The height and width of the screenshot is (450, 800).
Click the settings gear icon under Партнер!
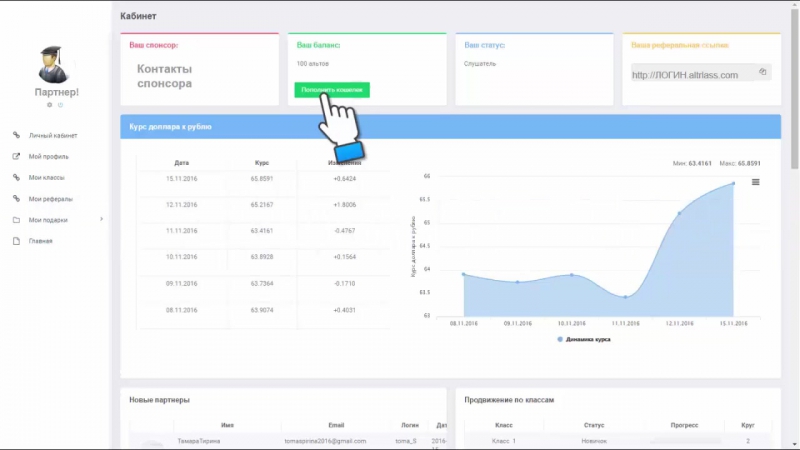(50, 104)
